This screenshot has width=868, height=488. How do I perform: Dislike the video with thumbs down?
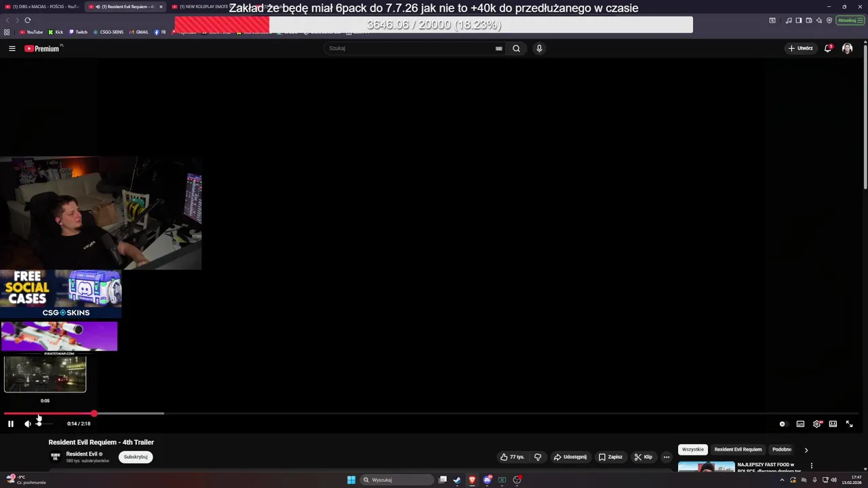538,457
